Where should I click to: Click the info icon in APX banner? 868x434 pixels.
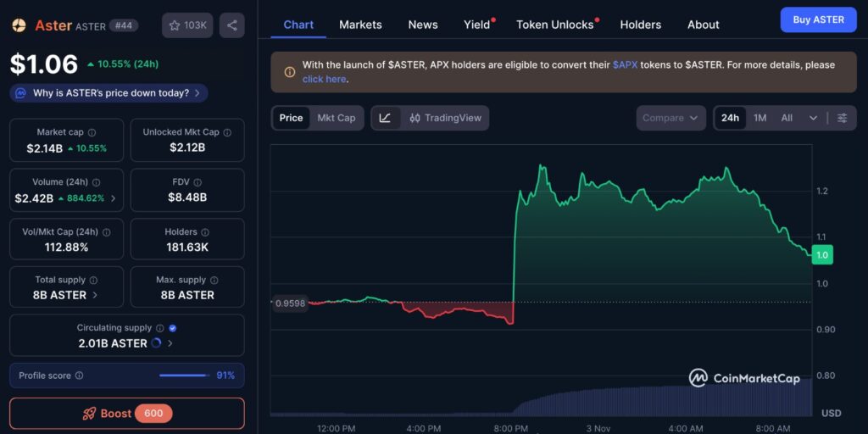290,73
